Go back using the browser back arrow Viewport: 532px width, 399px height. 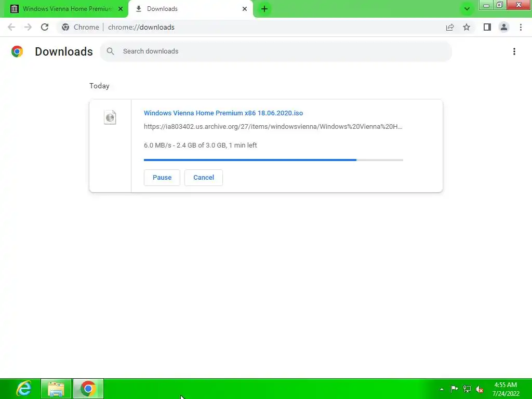pyautogui.click(x=11, y=27)
